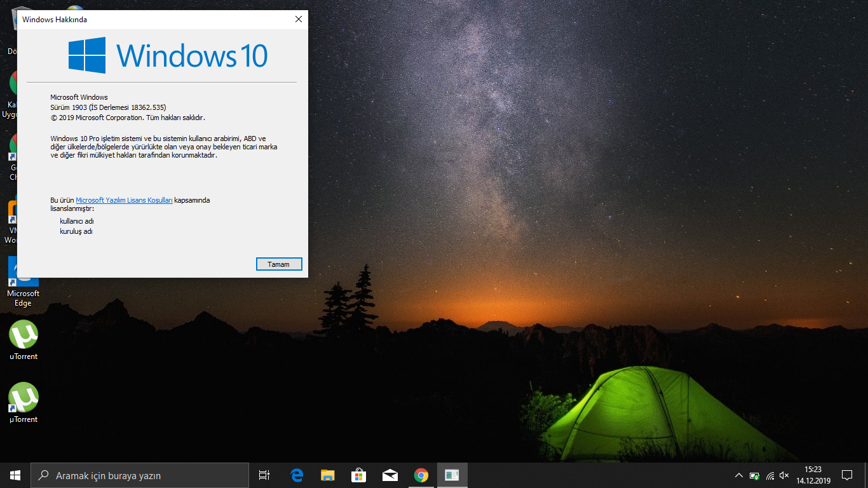Close the Windows Hakkında dialog
Image resolution: width=868 pixels, height=488 pixels.
[299, 19]
